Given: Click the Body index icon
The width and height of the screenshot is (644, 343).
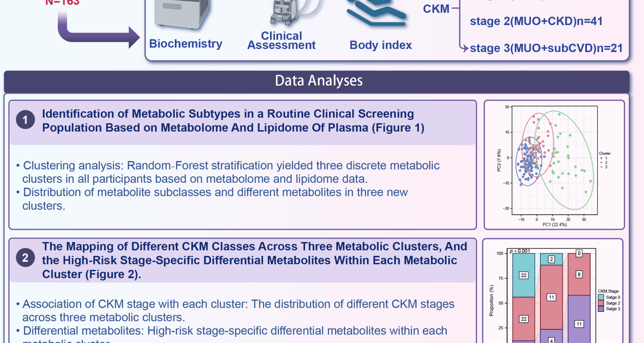Looking at the screenshot, I should coord(376,13).
